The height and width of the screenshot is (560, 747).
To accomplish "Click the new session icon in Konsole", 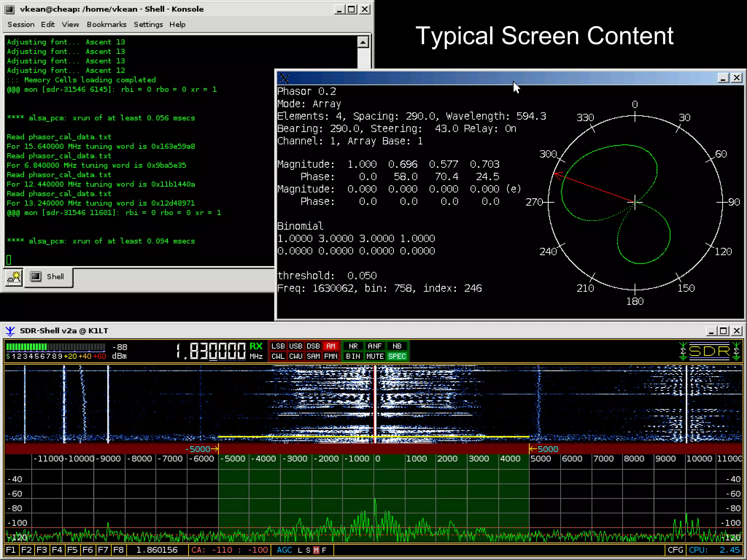I will click(14, 277).
